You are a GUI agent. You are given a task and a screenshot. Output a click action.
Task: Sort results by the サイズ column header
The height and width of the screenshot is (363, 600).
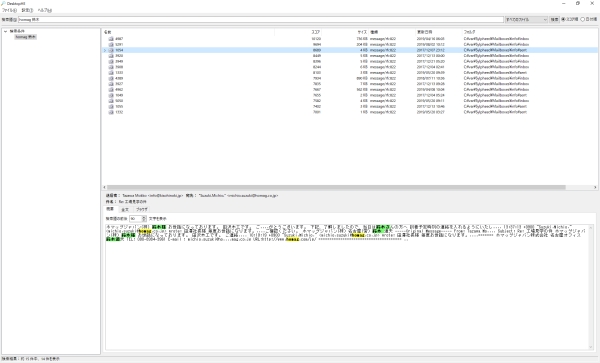click(362, 33)
